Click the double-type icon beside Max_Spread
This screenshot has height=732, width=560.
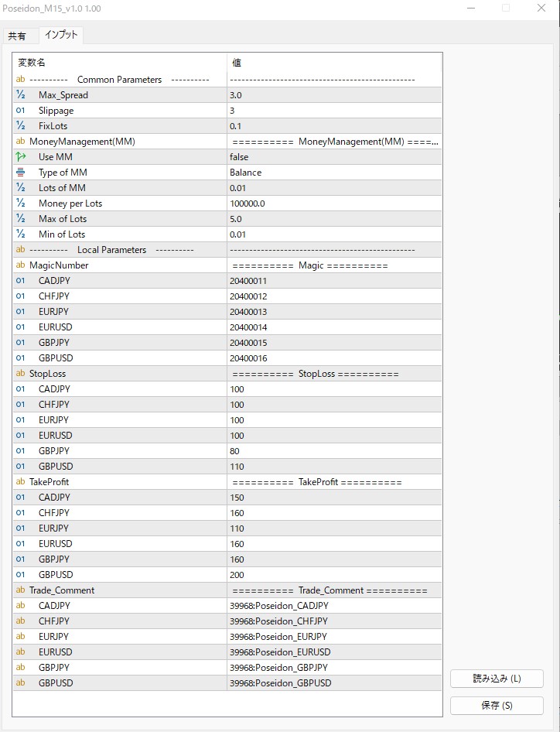click(21, 94)
